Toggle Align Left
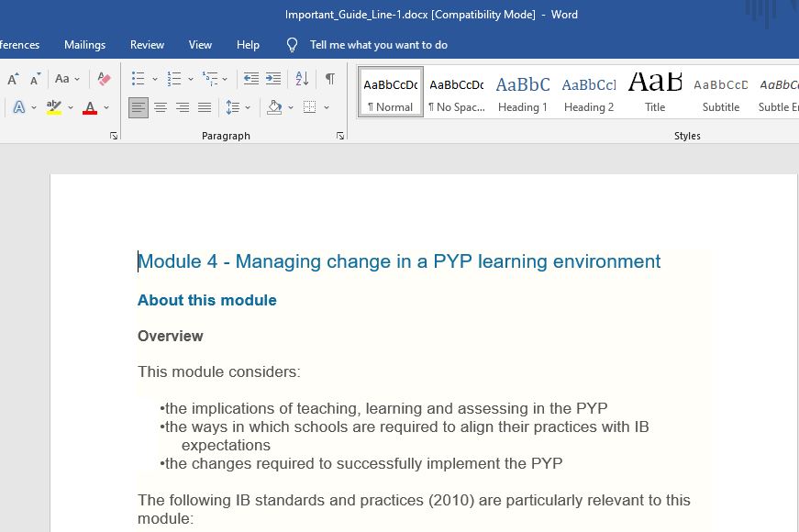Image resolution: width=799 pixels, height=532 pixels. (x=139, y=107)
